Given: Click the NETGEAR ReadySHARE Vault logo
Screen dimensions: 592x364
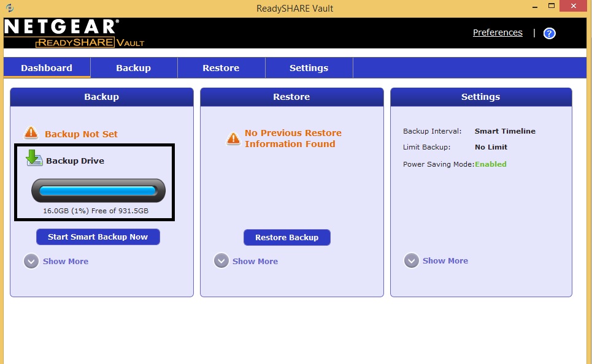Looking at the screenshot, I should [x=74, y=33].
